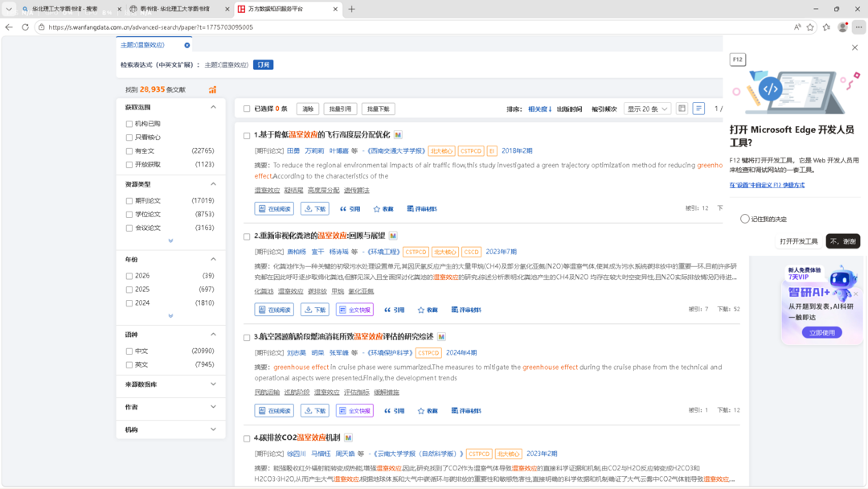868x489 pixels.
Task: Open a new browser tab
Action: coord(351,9)
